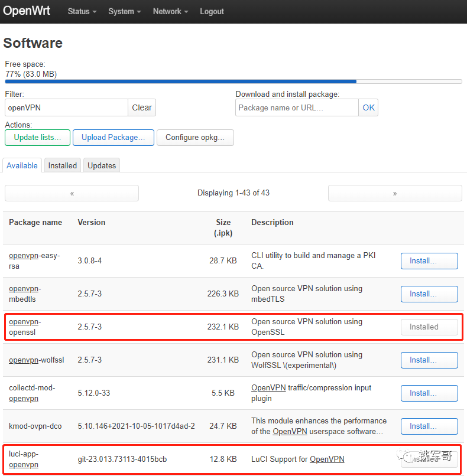Switch to the Updates tab
This screenshot has height=476, width=467.
pyautogui.click(x=102, y=165)
